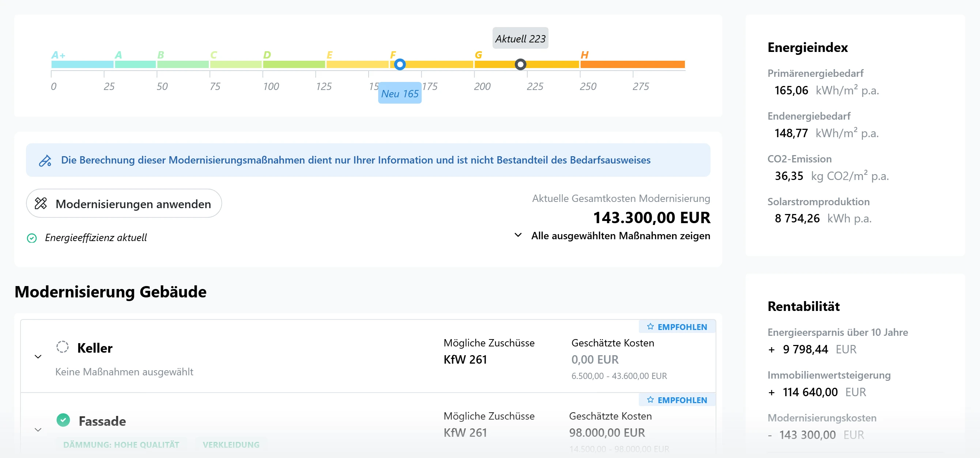
Task: Click the 6.500,00 - 43.600,00 EUR range
Action: pos(619,376)
